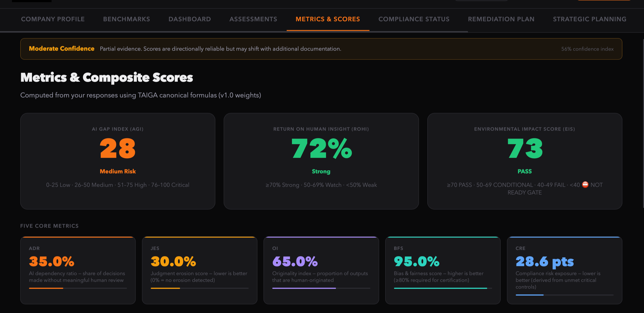Click the Moderate Confidence label
This screenshot has height=313, width=644.
point(62,49)
